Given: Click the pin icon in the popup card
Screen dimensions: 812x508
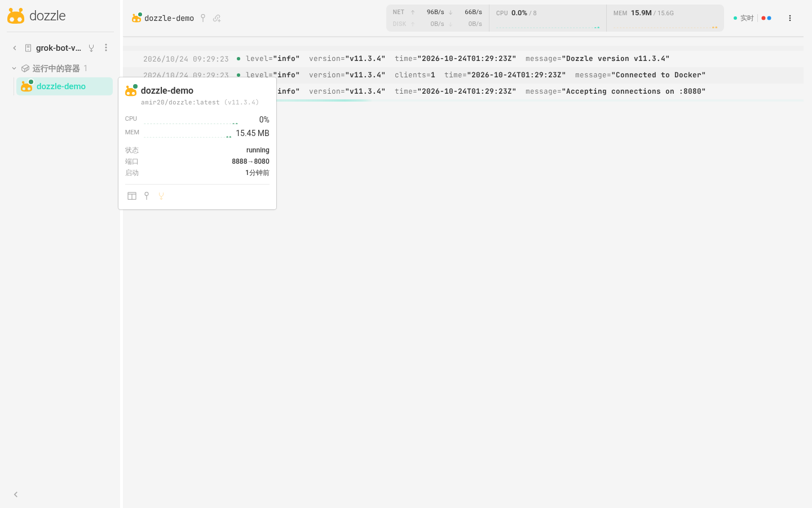Looking at the screenshot, I should (147, 196).
